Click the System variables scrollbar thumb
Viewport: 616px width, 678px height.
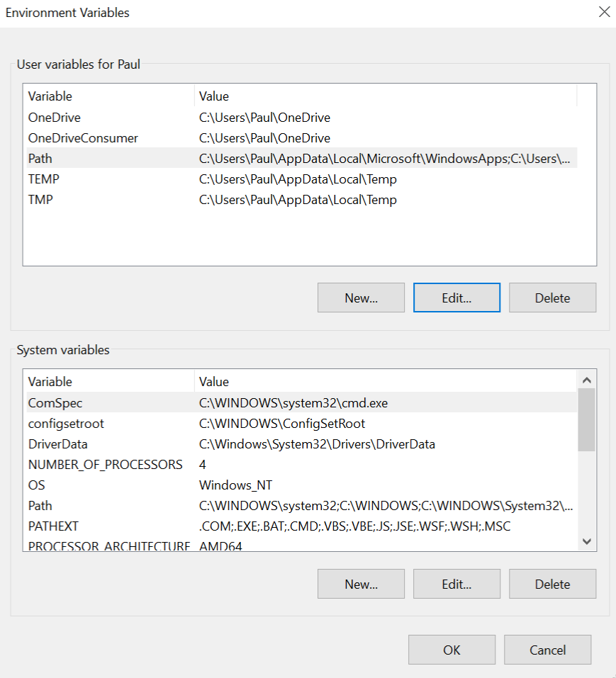tap(586, 420)
